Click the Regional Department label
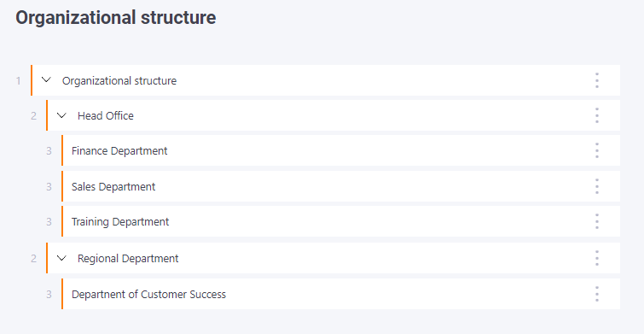The width and height of the screenshot is (644, 334). [x=128, y=258]
